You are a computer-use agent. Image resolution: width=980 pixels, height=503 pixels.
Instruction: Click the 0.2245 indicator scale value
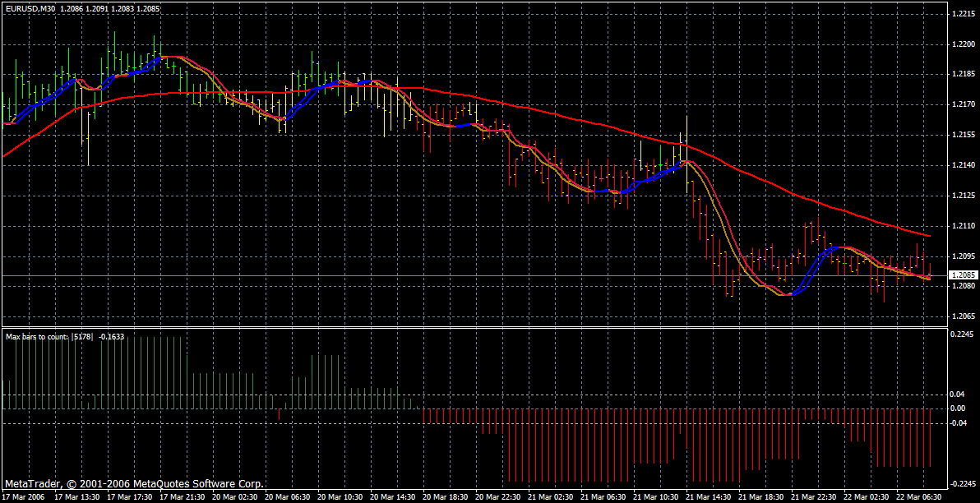coord(963,334)
